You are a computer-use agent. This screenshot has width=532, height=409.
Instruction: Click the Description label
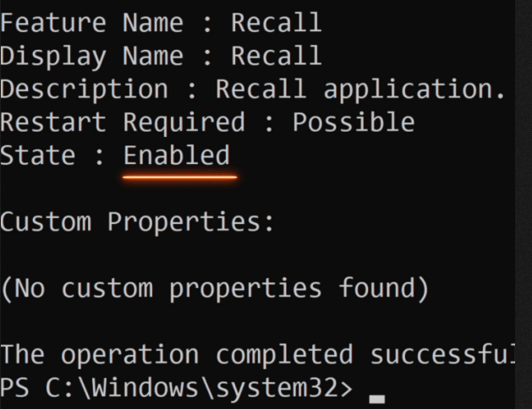pyautogui.click(x=84, y=90)
